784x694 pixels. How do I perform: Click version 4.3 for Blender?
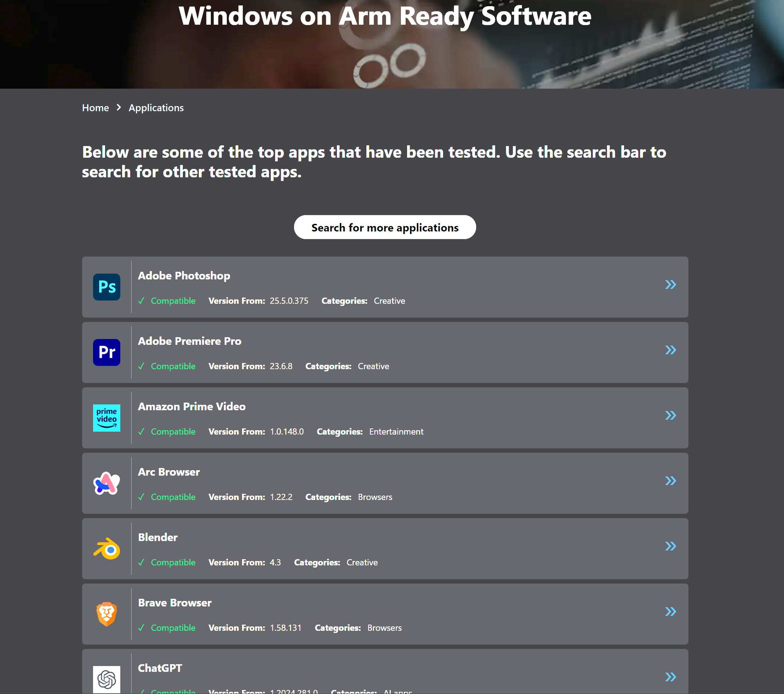[x=275, y=562]
